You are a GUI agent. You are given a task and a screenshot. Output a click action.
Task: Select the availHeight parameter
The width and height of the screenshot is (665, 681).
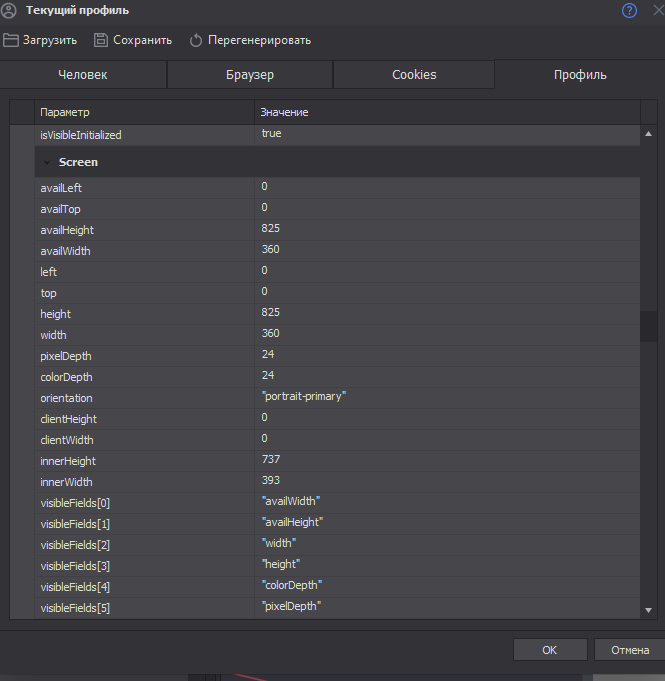click(337, 230)
